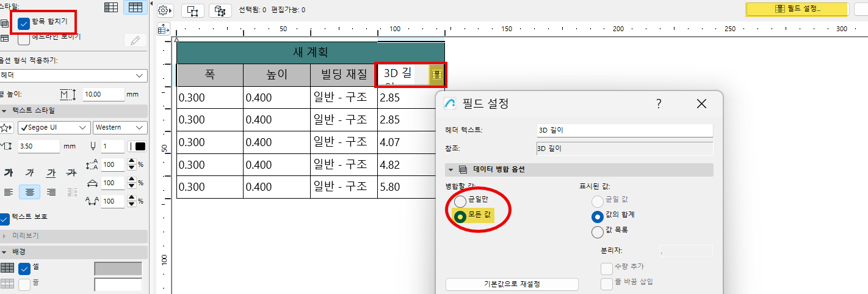Click the 3D boxes toolbar icon

pos(220,10)
